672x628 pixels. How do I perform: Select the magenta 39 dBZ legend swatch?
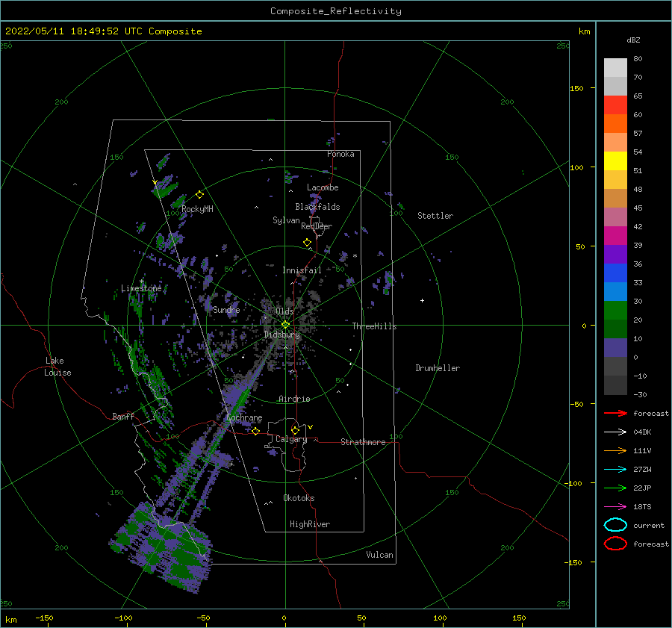pyautogui.click(x=615, y=235)
